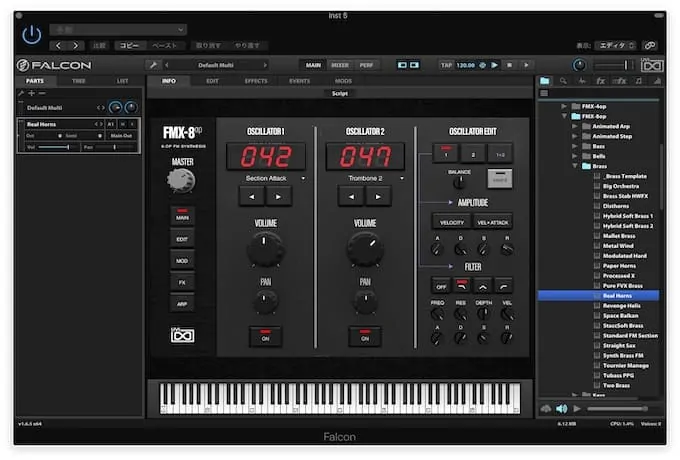This screenshot has width=680, height=460.
Task: Click the speaker auto-play icon in browser footer
Action: tap(562, 408)
